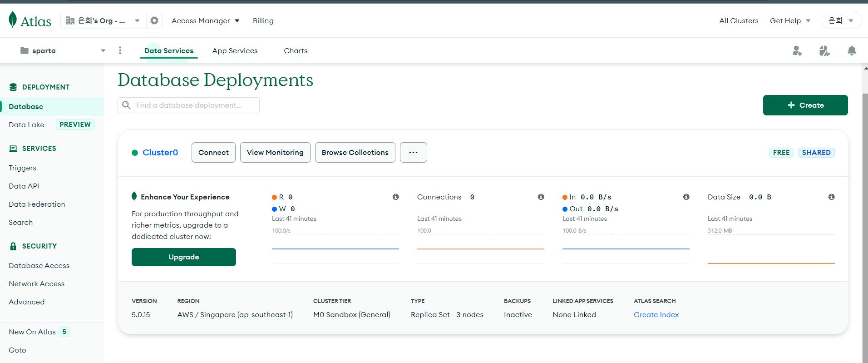
Task: Select Database in the sidebar
Action: pyautogui.click(x=52, y=106)
